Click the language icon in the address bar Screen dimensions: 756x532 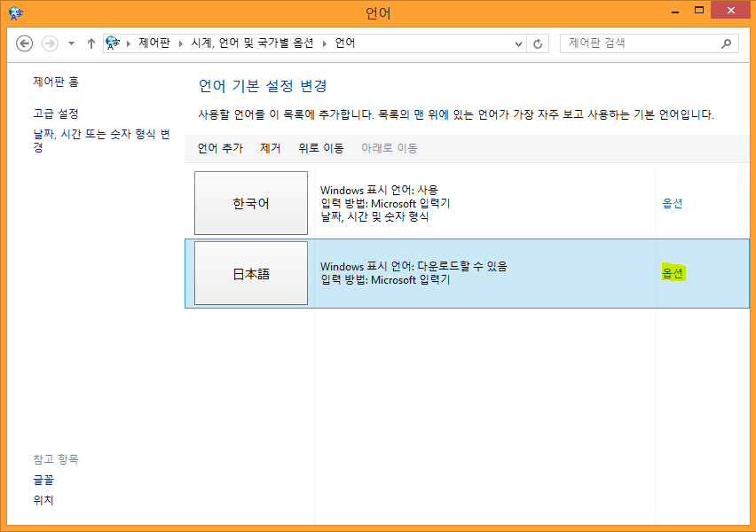pyautogui.click(x=113, y=43)
